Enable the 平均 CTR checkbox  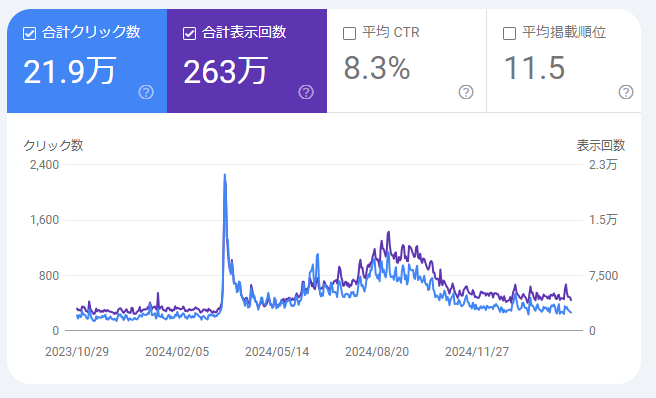click(349, 33)
